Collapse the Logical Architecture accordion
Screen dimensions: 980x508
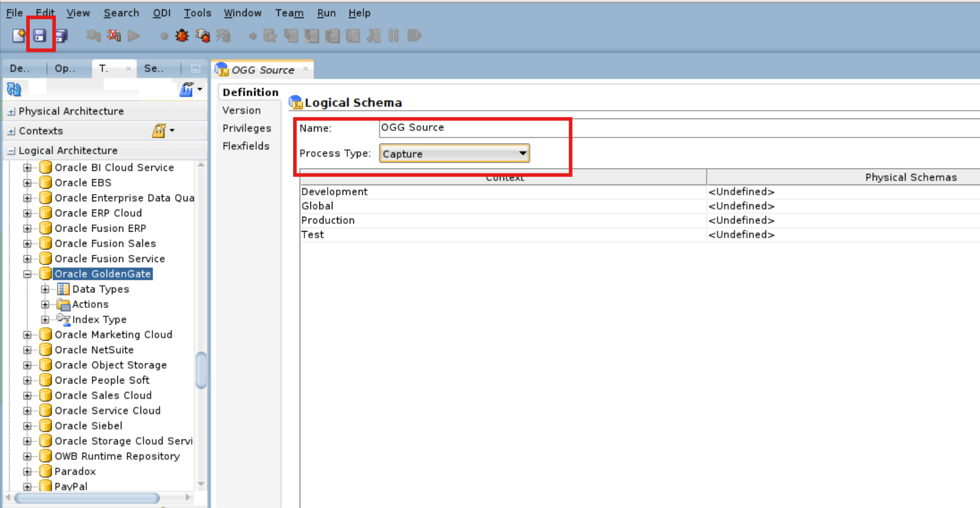coord(11,151)
